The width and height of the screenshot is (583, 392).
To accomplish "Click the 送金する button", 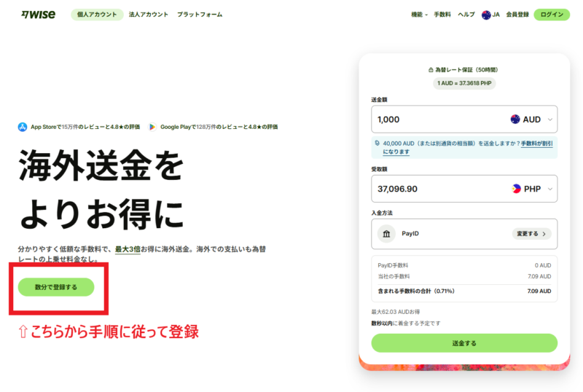I will point(464,343).
